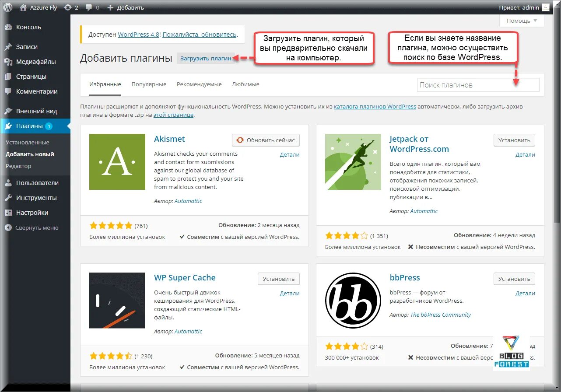Open Редактор plugins submenu item
The height and width of the screenshot is (392, 561).
click(x=18, y=166)
